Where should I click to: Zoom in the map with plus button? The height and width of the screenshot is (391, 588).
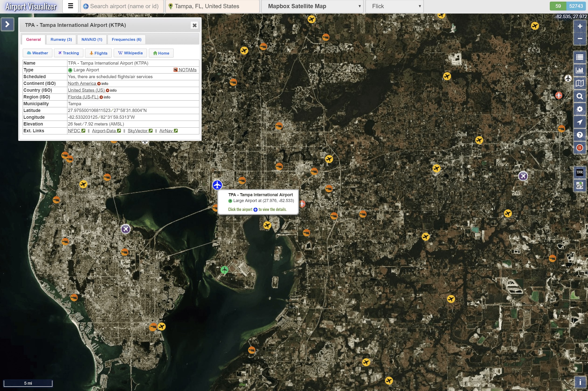coord(580,26)
